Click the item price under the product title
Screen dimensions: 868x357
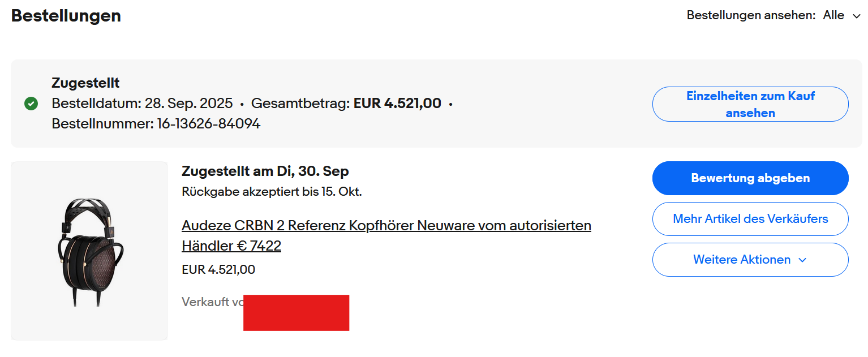[218, 270]
